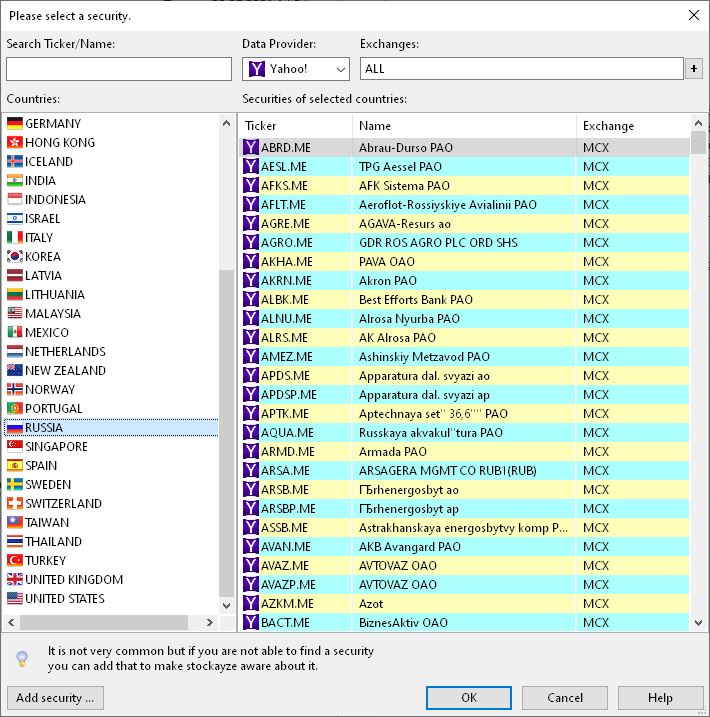This screenshot has width=710, height=717.
Task: Click countries horizontal scroll right arrow
Action: (x=209, y=622)
